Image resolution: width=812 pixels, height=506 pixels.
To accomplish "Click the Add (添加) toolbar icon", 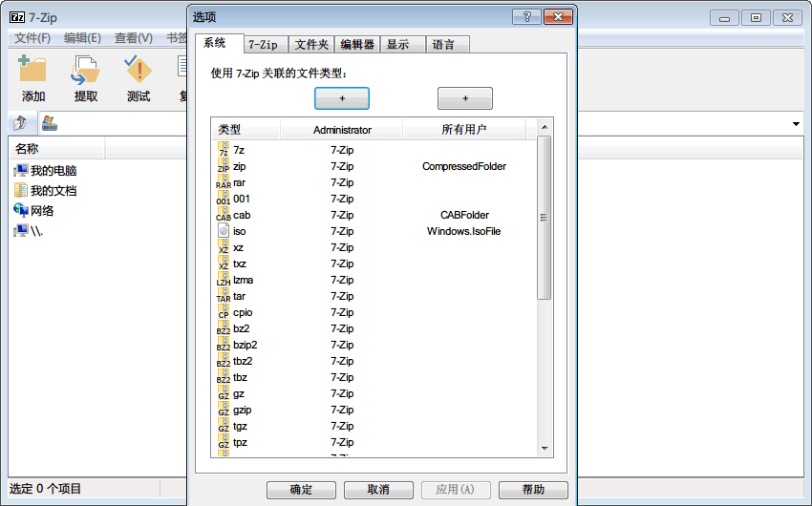I will (x=33, y=72).
